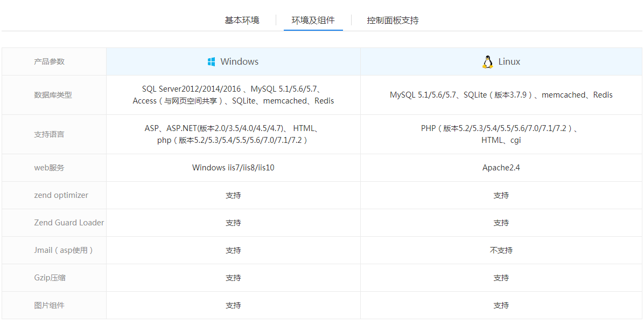This screenshot has height=323, width=644.
Task: Click the zend optimizer row label
Action: [x=61, y=195]
